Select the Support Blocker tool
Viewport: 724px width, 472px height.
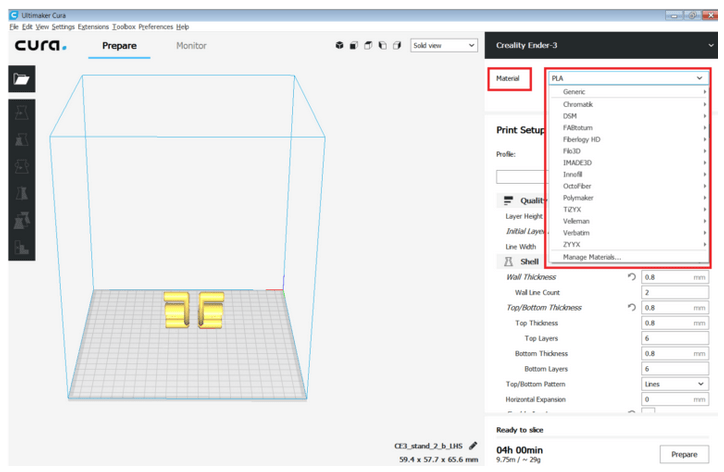(x=22, y=247)
